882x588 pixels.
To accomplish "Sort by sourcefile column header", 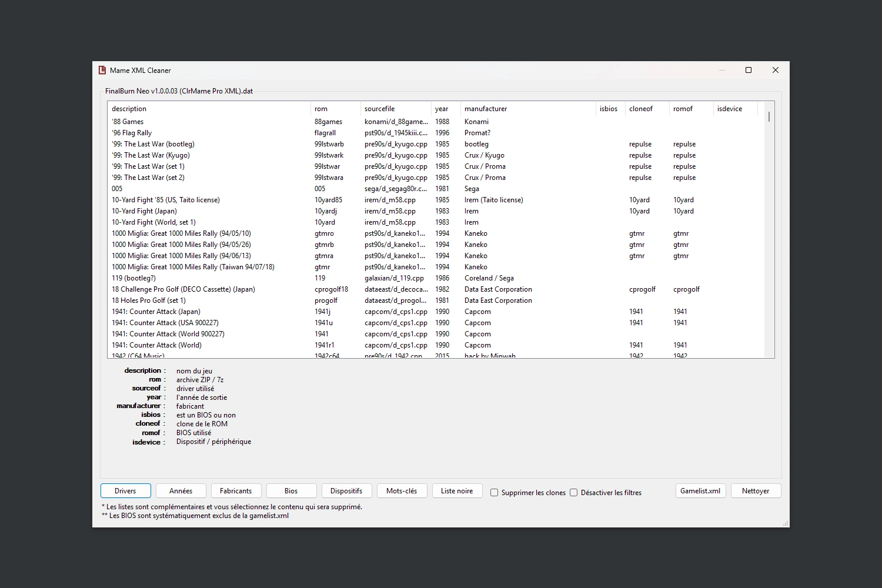I will coord(396,109).
